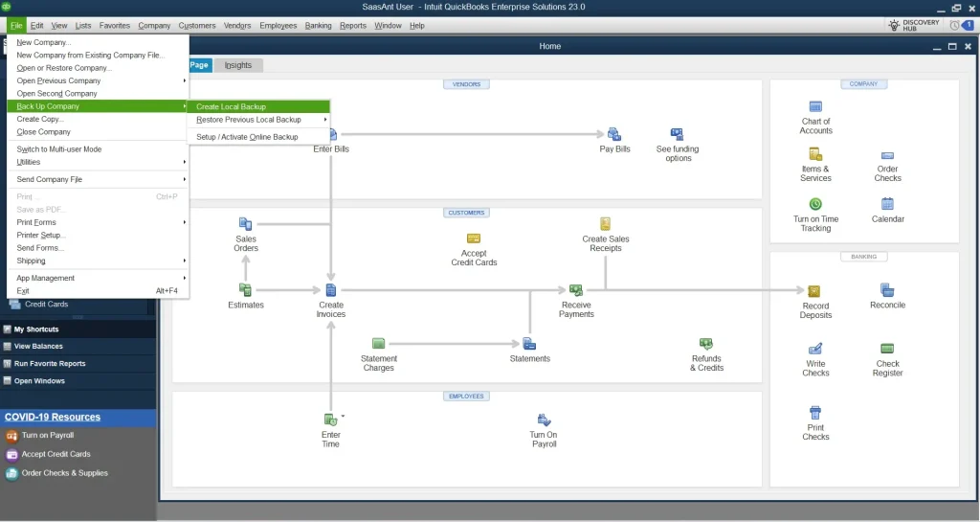980x522 pixels.
Task: Click the Receive Payments icon
Action: 575,290
